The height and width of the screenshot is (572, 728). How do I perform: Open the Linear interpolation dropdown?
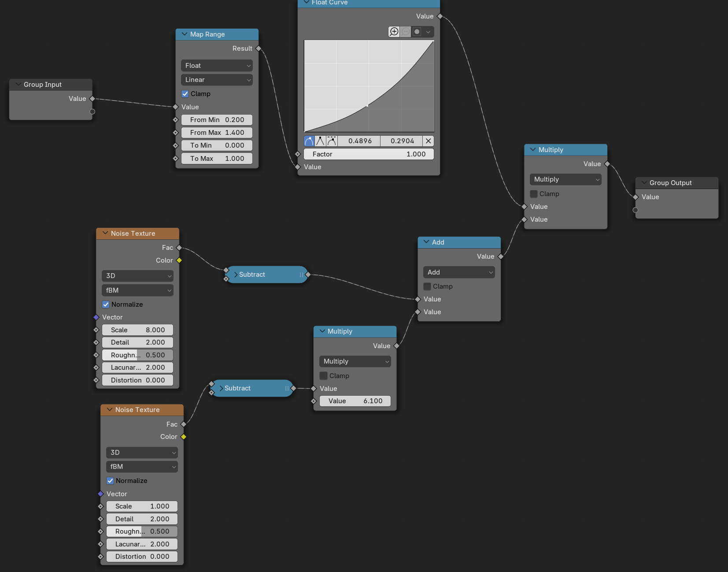(x=217, y=80)
